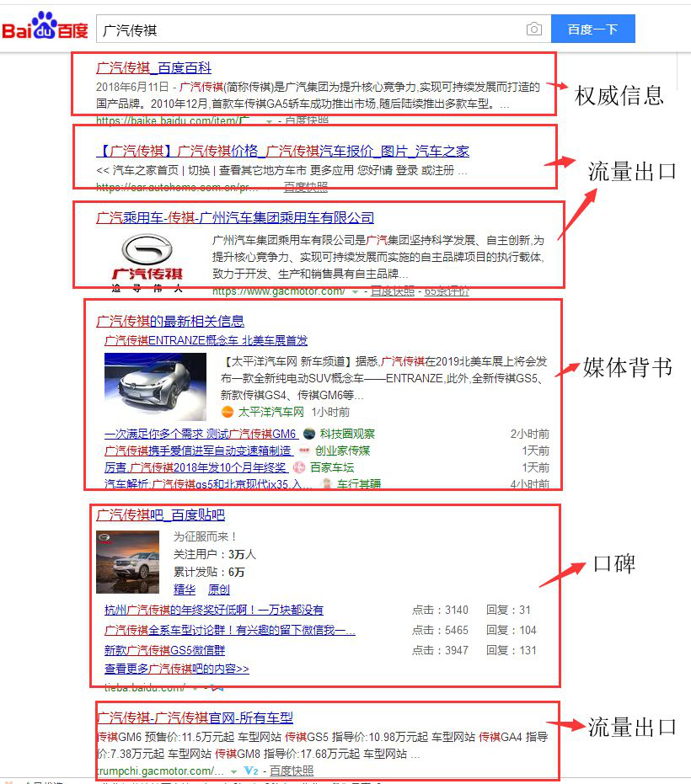Open 广汽传祺携手爱信进军自动变速箱制造 link
691x784 pixels.
198,451
